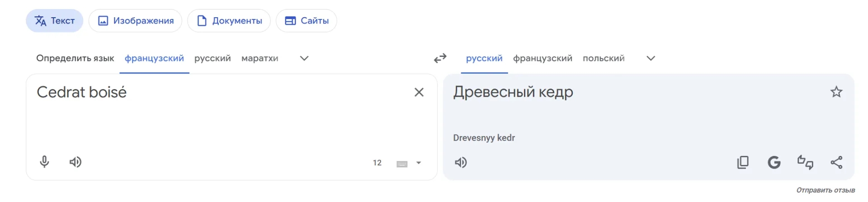
Task: Clear the source text
Action: (x=419, y=92)
